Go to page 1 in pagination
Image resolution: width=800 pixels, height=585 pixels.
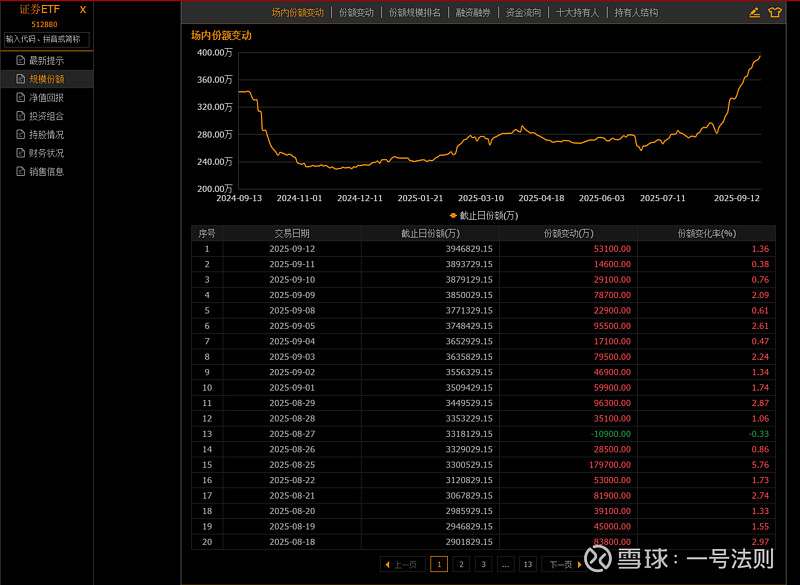(x=439, y=564)
